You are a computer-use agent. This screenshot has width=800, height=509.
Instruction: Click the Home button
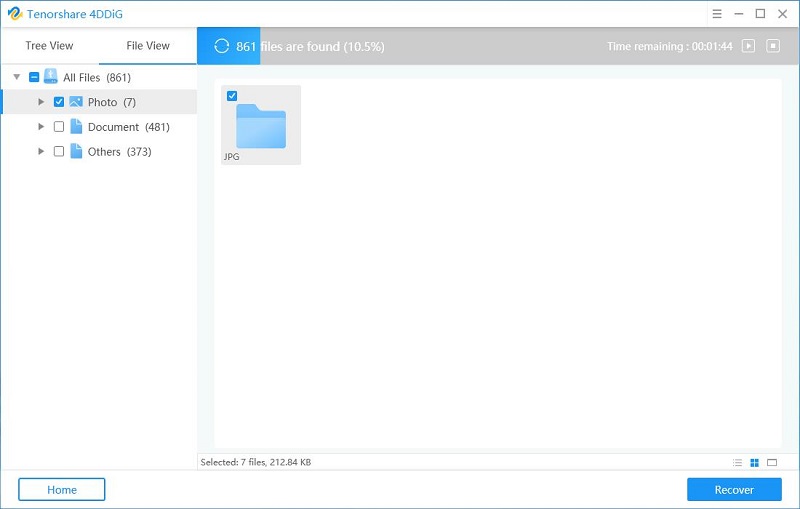point(62,490)
